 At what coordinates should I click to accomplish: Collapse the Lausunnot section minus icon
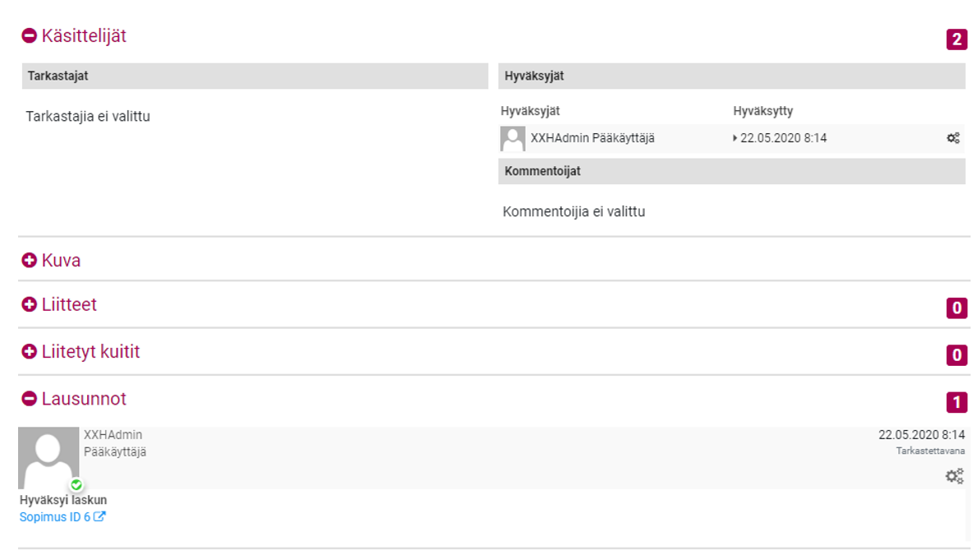coord(30,399)
